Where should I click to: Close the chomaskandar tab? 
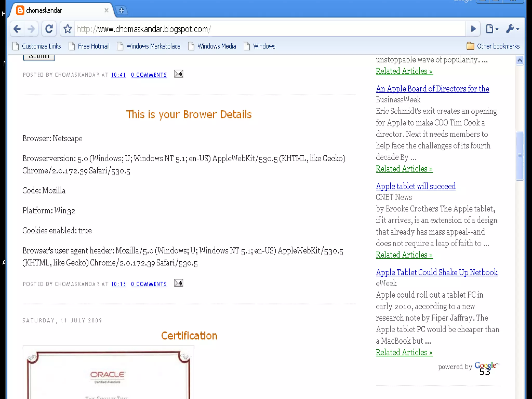(106, 10)
